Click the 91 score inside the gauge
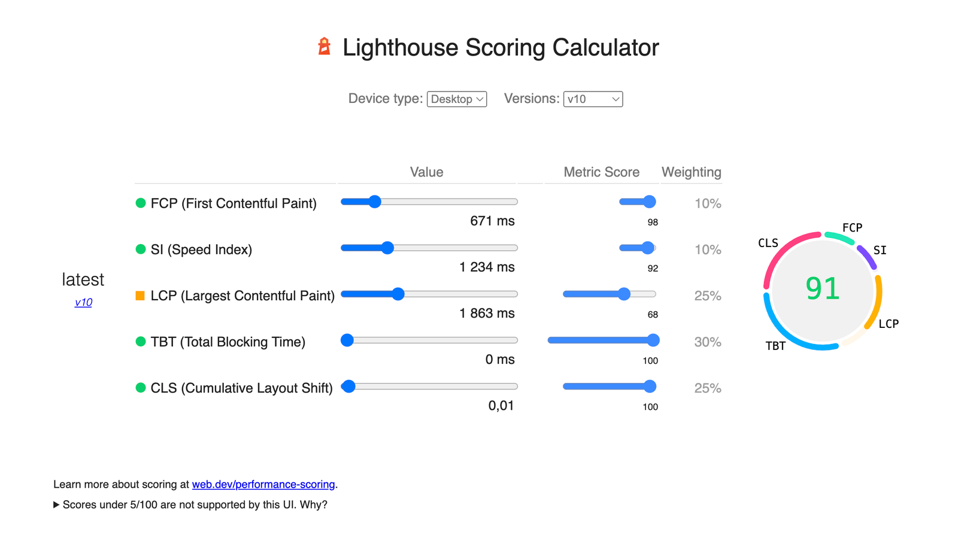 [x=821, y=289]
